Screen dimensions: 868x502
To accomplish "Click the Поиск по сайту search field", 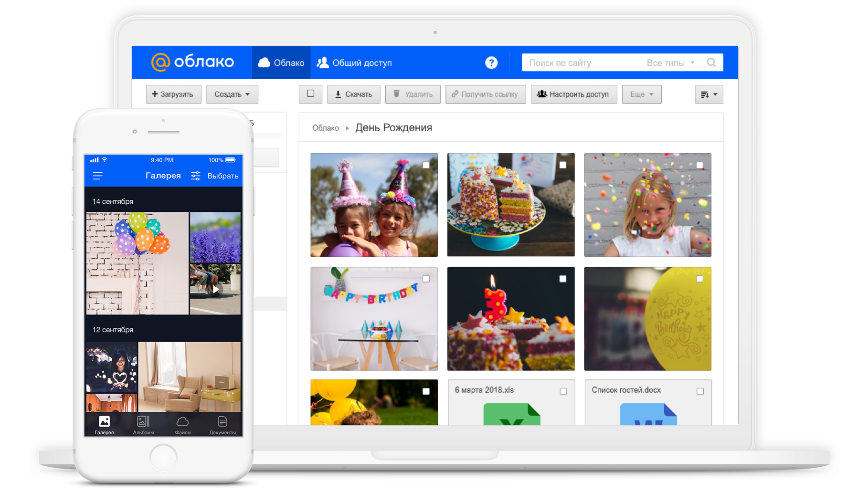I will (580, 63).
